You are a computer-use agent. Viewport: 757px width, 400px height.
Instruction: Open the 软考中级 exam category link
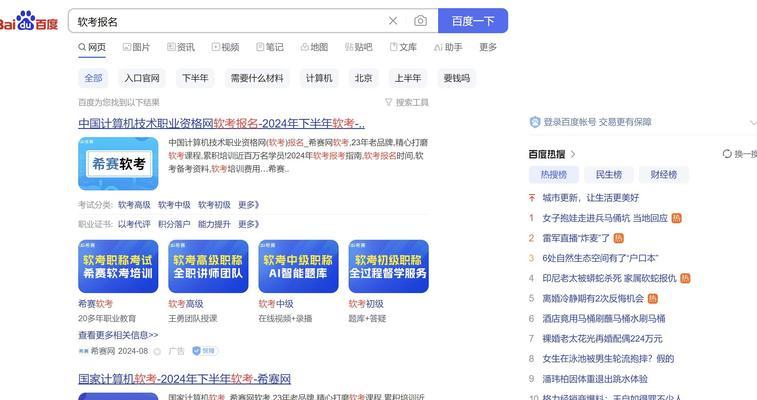click(x=174, y=205)
